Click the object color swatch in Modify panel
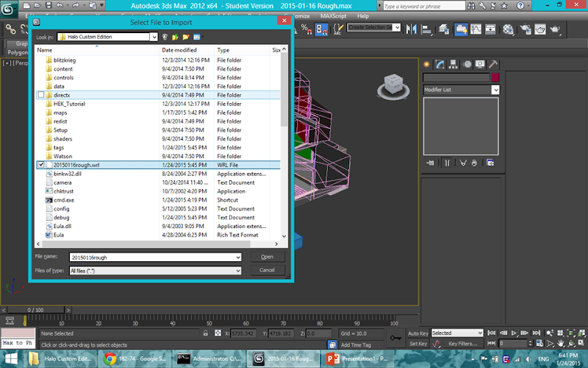 495,77
